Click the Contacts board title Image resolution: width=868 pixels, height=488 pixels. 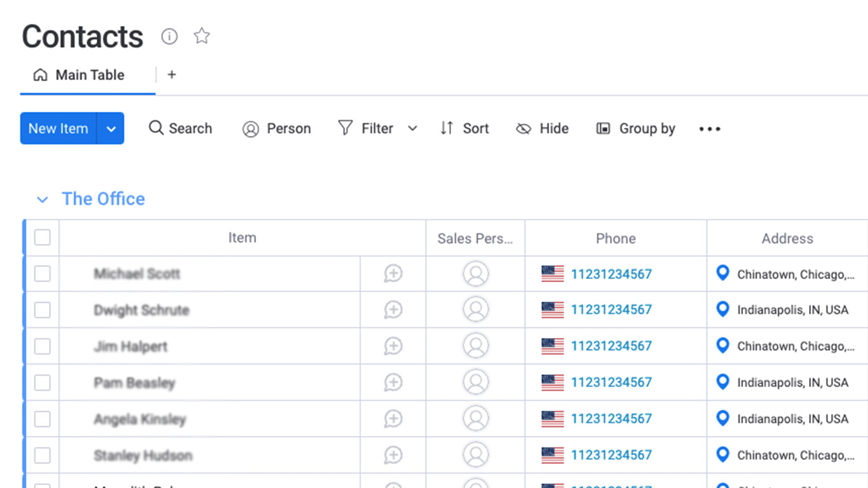pyautogui.click(x=83, y=37)
